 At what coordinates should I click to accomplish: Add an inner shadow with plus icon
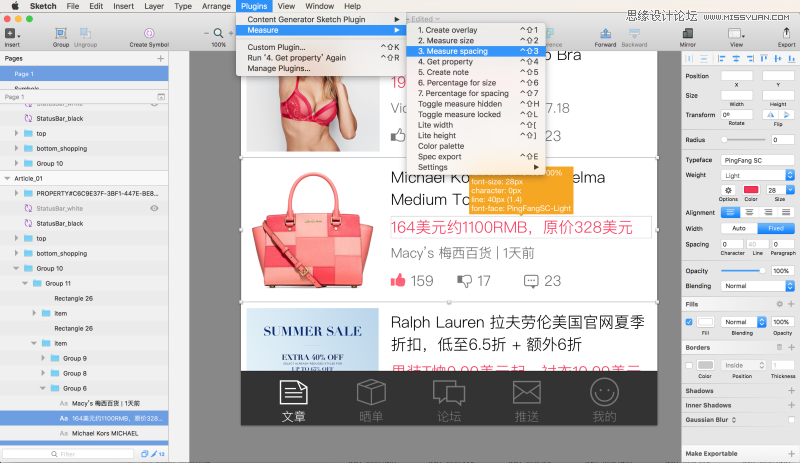pos(791,405)
